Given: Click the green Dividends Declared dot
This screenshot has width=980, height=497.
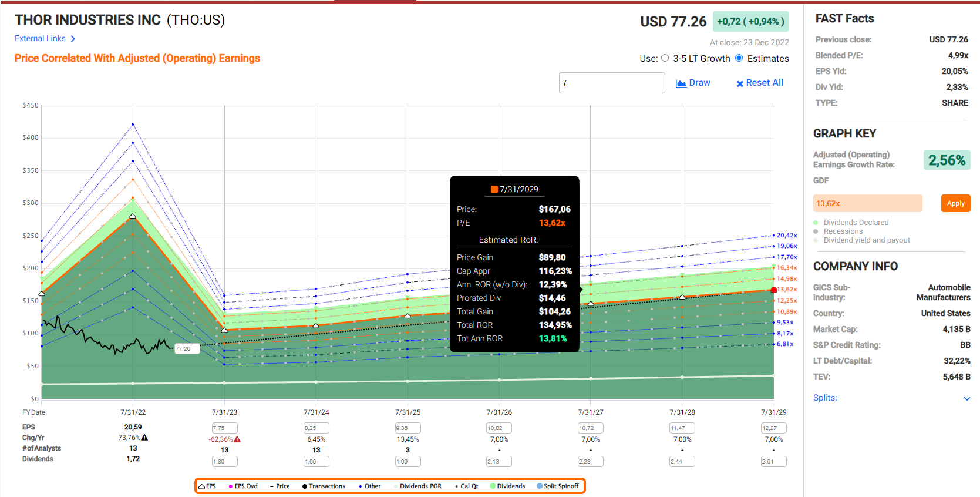Looking at the screenshot, I should [x=816, y=223].
